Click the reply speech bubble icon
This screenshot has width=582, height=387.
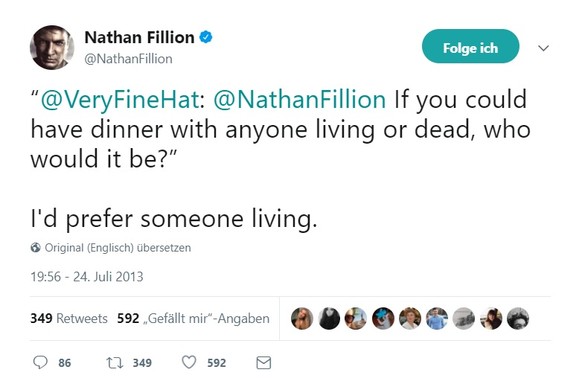[x=40, y=363]
